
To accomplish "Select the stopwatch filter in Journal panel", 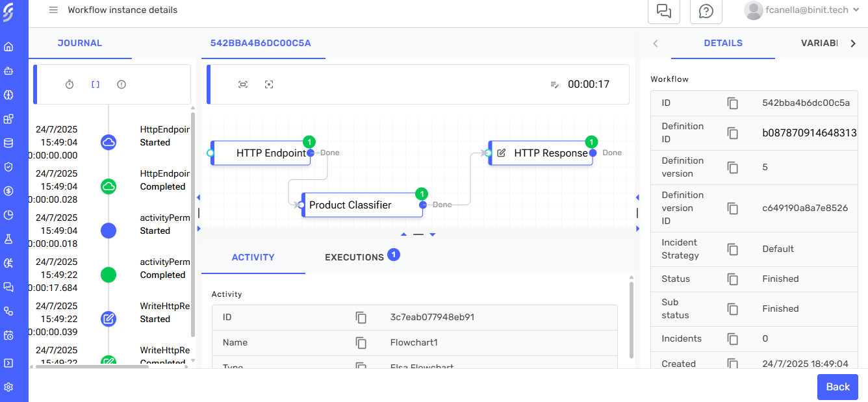I will point(70,84).
